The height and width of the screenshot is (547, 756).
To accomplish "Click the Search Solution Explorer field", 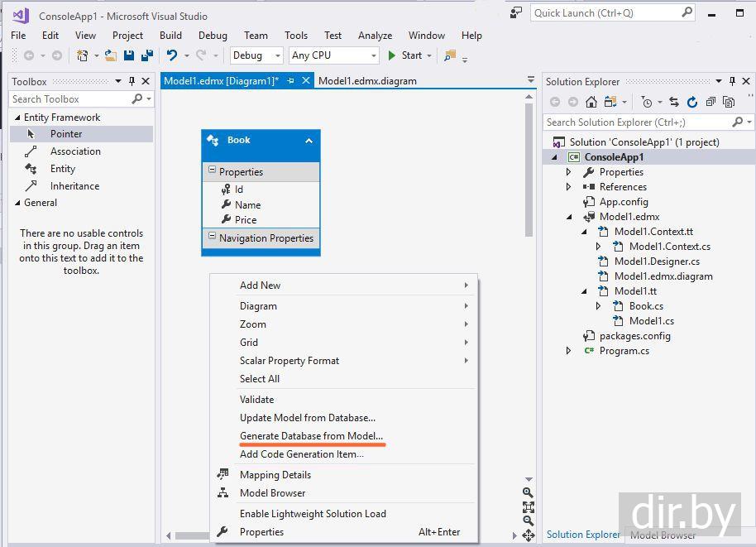I will coord(637,122).
